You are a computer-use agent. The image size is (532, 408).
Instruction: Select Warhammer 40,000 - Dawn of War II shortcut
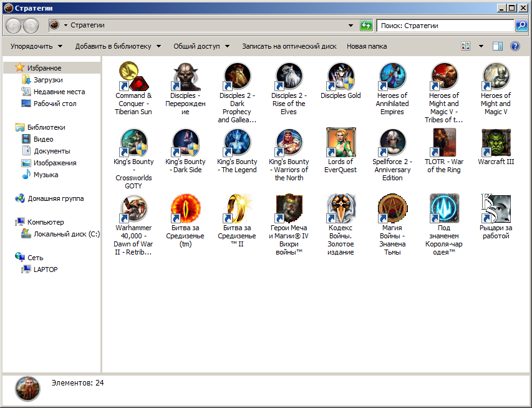133,209
